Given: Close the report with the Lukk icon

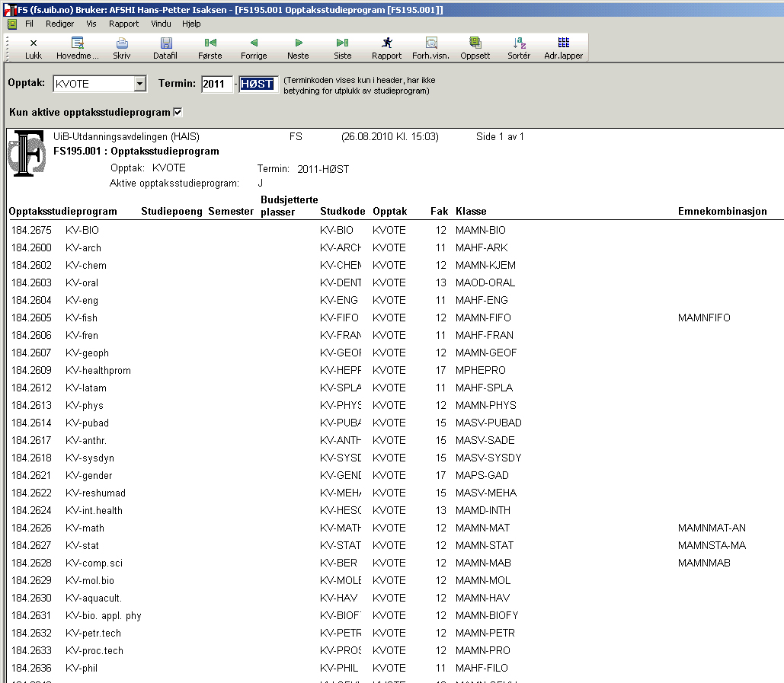Looking at the screenshot, I should coord(34,48).
